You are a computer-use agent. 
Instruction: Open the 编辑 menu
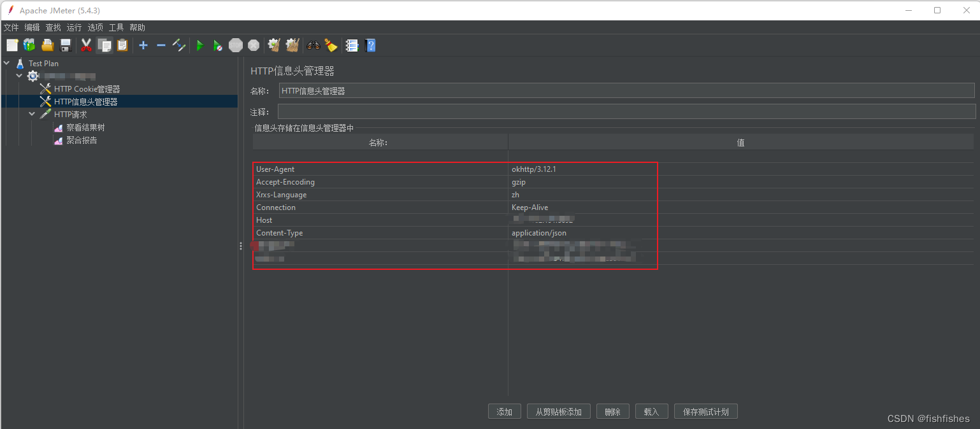[32, 27]
